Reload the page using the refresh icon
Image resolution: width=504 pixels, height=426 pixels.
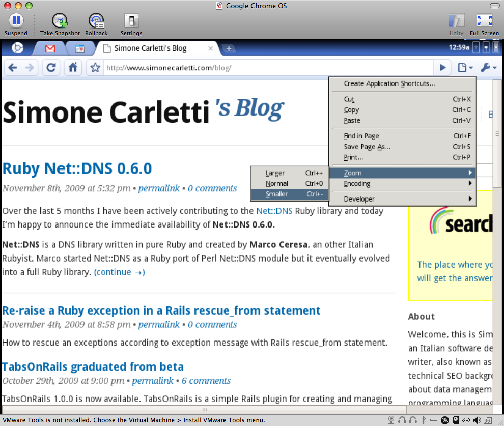tap(51, 67)
